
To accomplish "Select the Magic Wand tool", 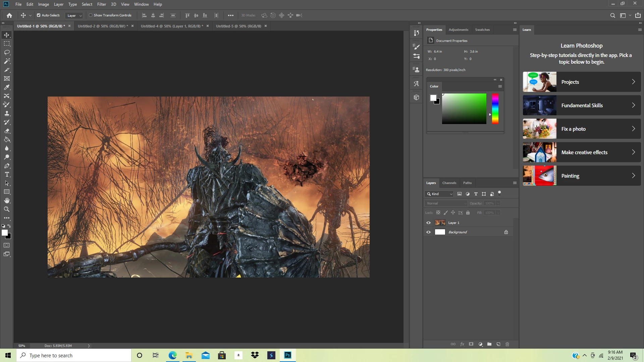I will [7, 61].
